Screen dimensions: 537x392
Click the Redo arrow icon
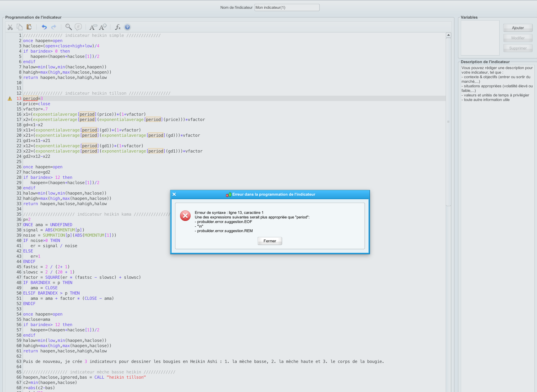coord(54,27)
